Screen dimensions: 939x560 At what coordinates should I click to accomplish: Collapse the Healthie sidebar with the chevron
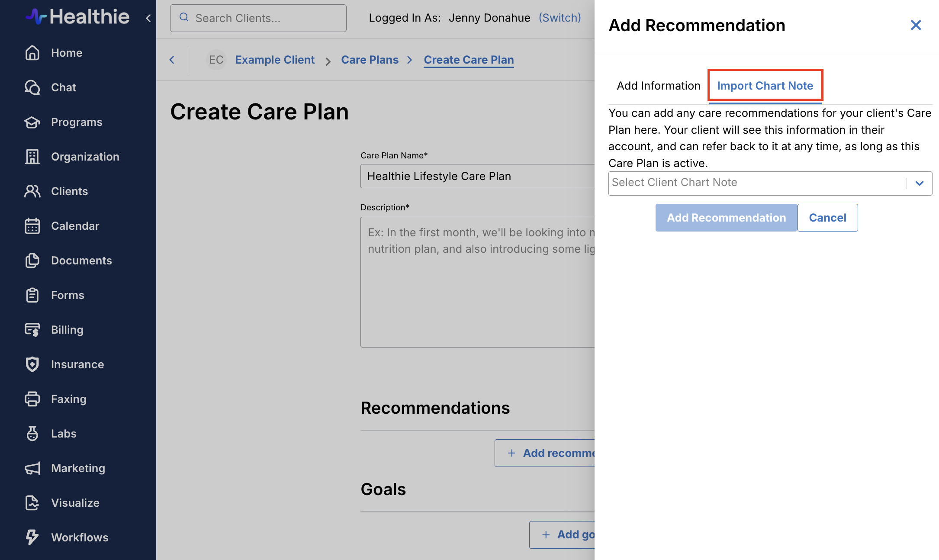tap(148, 18)
